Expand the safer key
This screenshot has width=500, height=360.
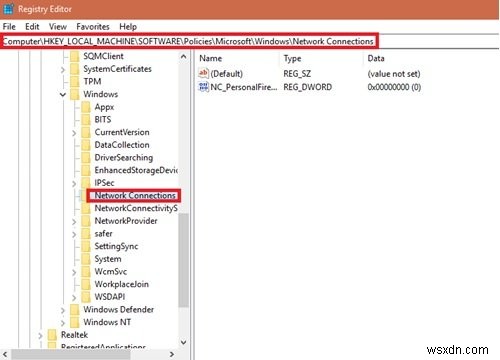point(74,234)
